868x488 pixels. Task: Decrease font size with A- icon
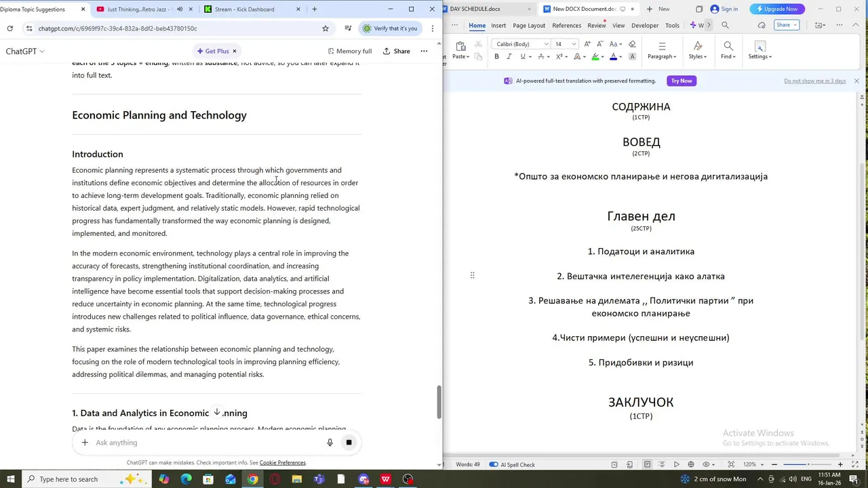click(x=600, y=44)
